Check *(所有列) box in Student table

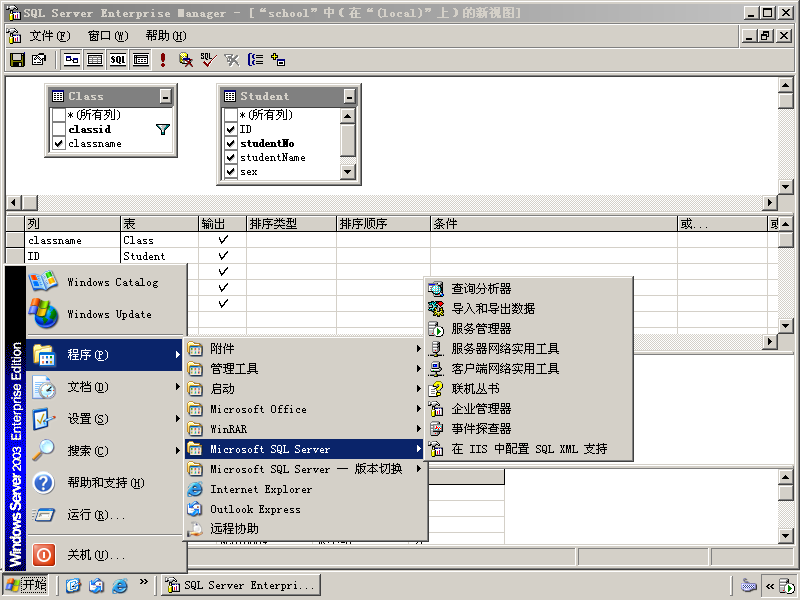(x=231, y=115)
